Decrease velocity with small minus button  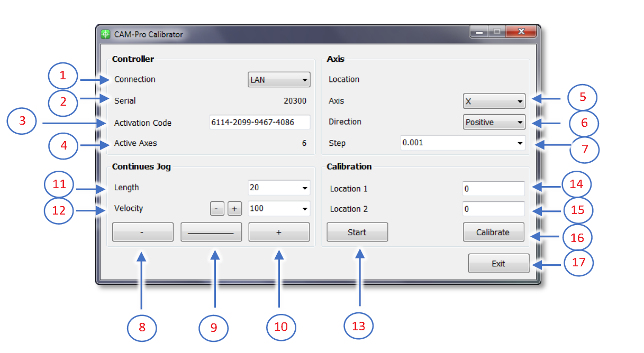pos(217,209)
